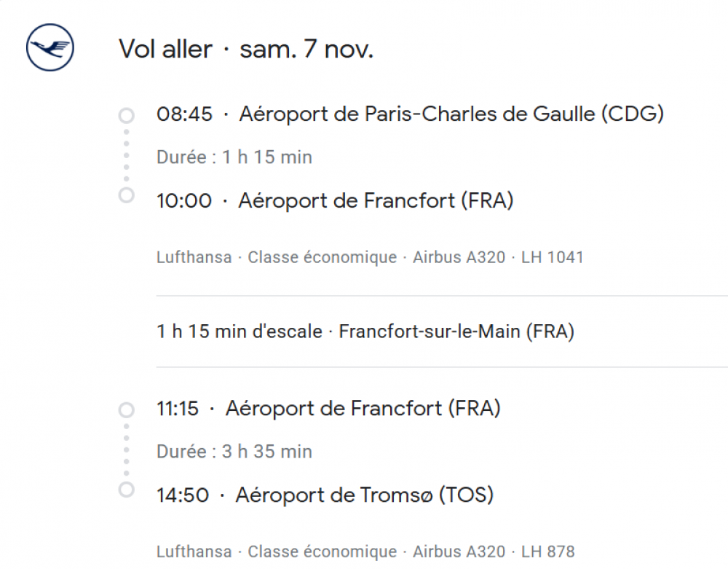Click the 'Vol aller · sam. 7 nov.' heading
Screen dimensions: 728x569
(x=246, y=50)
